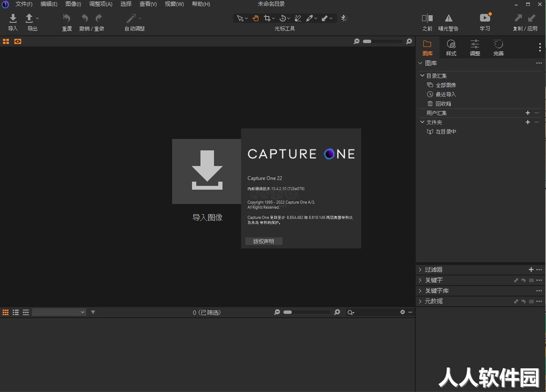Click the Import (导入) toolbar icon
546x392 pixels.
coord(13,18)
